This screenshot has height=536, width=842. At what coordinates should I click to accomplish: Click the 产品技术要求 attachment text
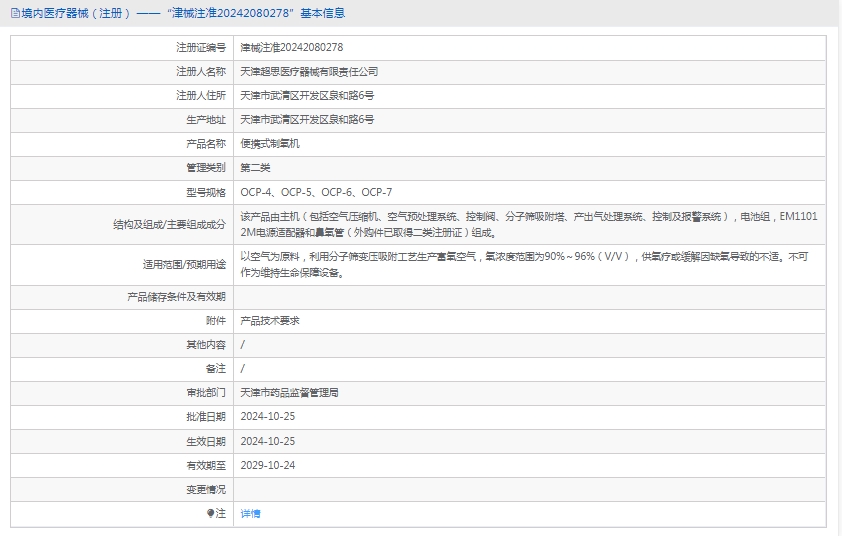(270, 321)
